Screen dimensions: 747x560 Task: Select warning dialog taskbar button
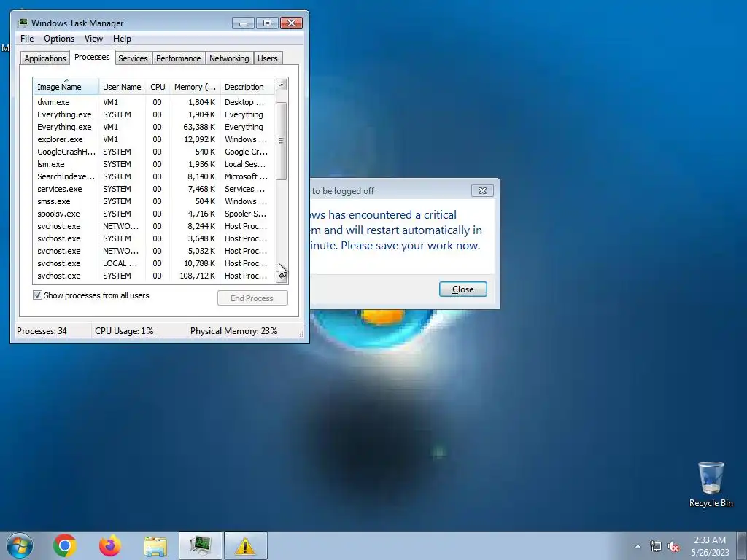245,545
